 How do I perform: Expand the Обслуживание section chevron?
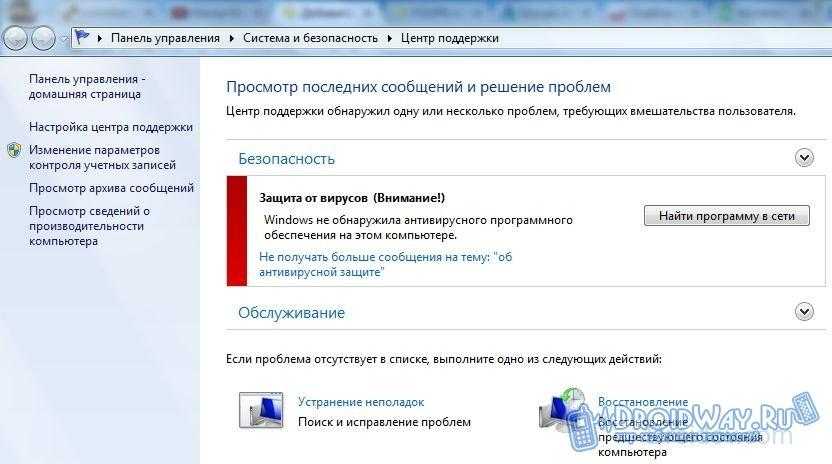pos(804,312)
